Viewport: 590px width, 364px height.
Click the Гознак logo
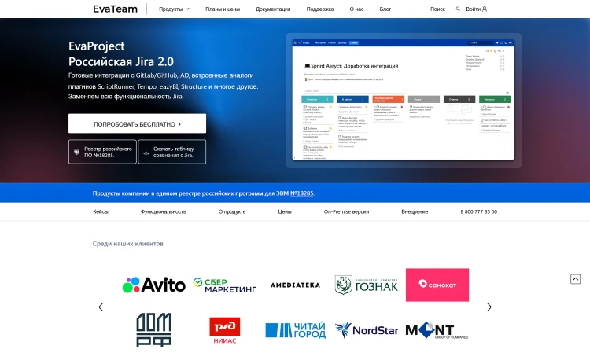pos(366,285)
